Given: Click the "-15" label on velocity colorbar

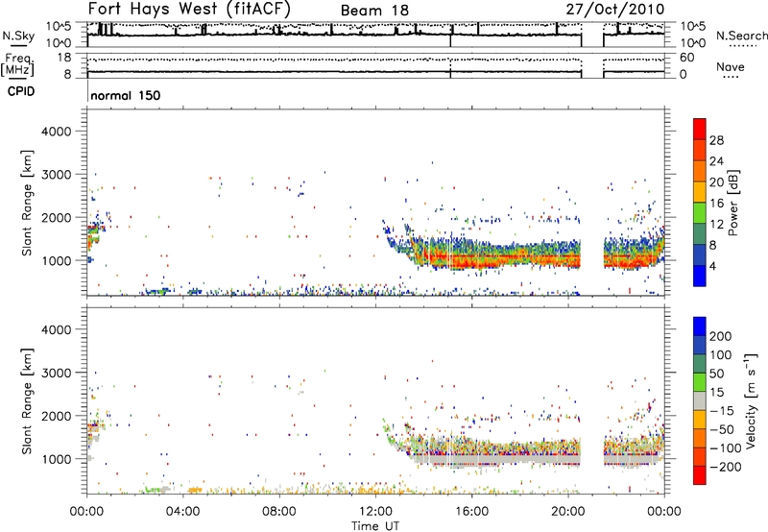Looking at the screenshot, I should click(x=723, y=410).
